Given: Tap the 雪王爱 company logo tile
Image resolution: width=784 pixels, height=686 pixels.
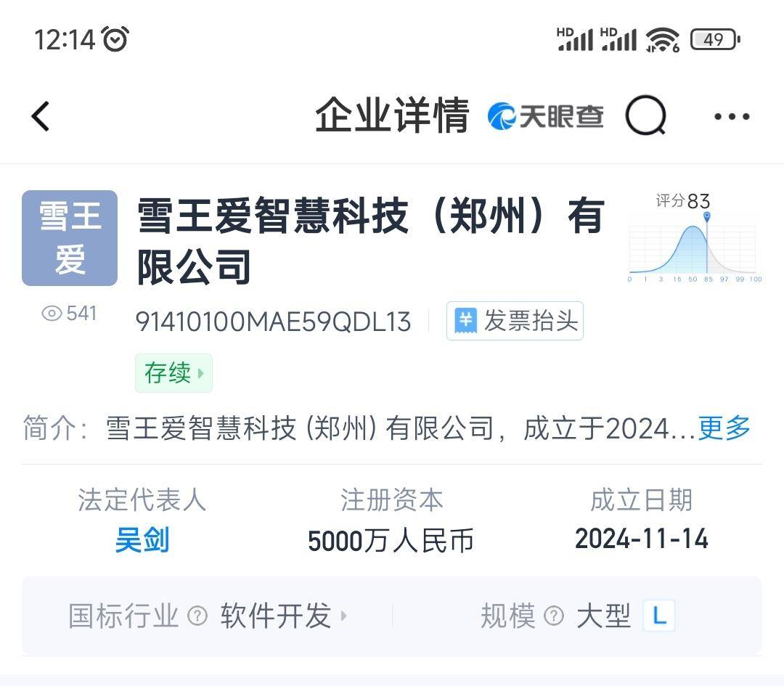Looking at the screenshot, I should 70,238.
